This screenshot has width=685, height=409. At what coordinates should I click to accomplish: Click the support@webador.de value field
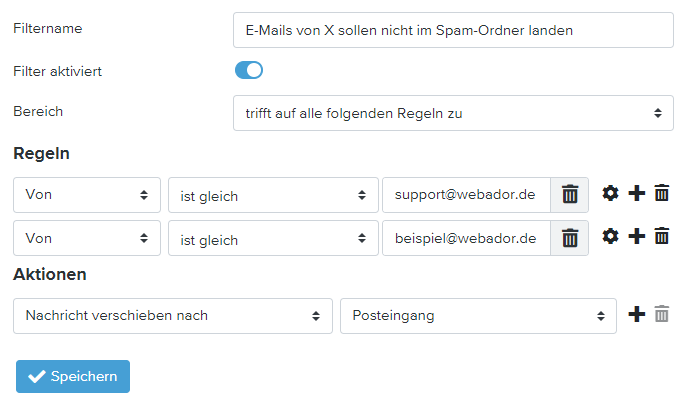pos(466,195)
